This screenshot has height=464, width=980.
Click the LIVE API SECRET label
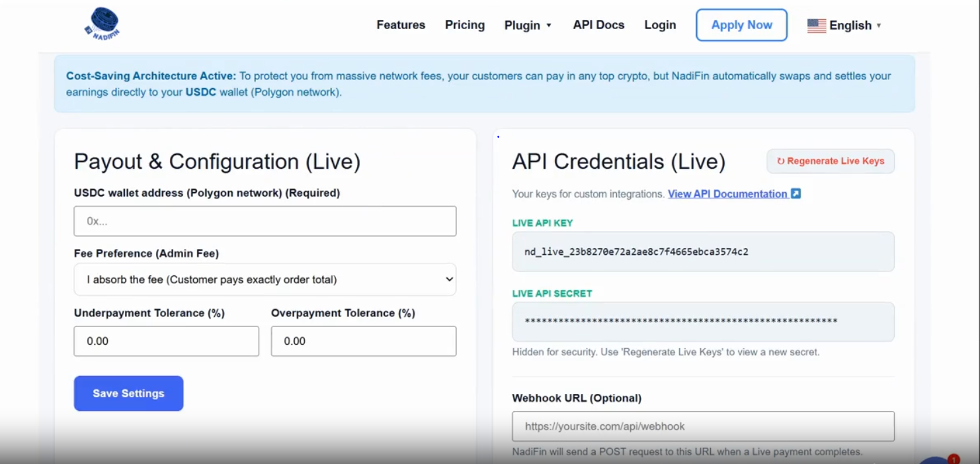552,294
